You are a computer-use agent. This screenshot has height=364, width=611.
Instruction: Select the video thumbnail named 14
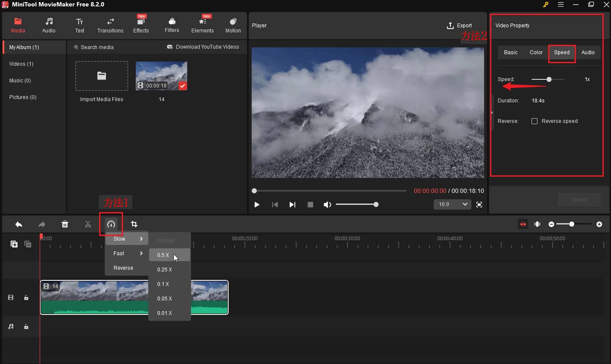pos(162,76)
